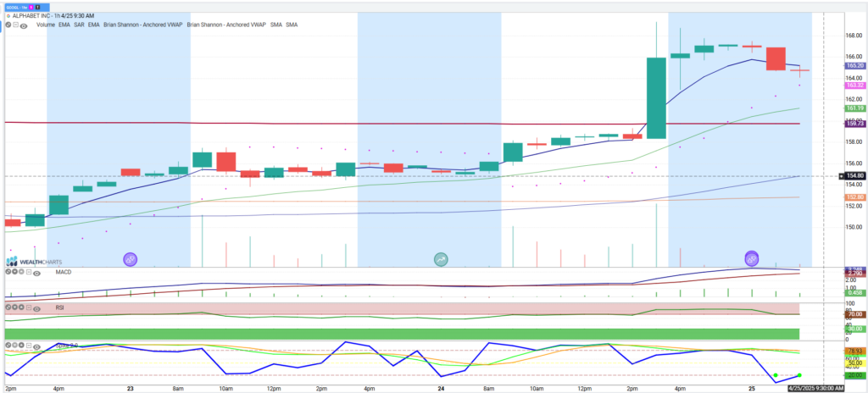Click the main chart settings gear icon
868x393 pixels.
[8, 25]
